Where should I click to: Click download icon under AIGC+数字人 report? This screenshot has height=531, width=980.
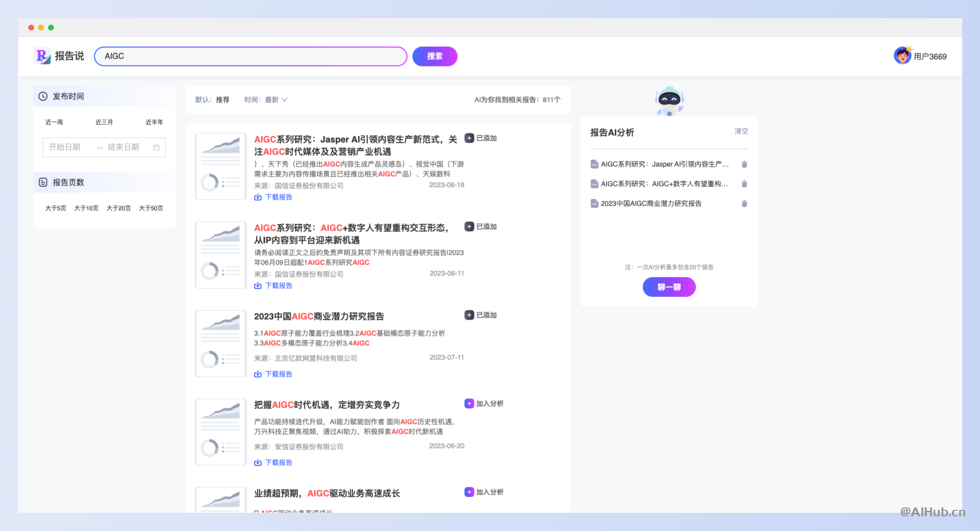(258, 286)
